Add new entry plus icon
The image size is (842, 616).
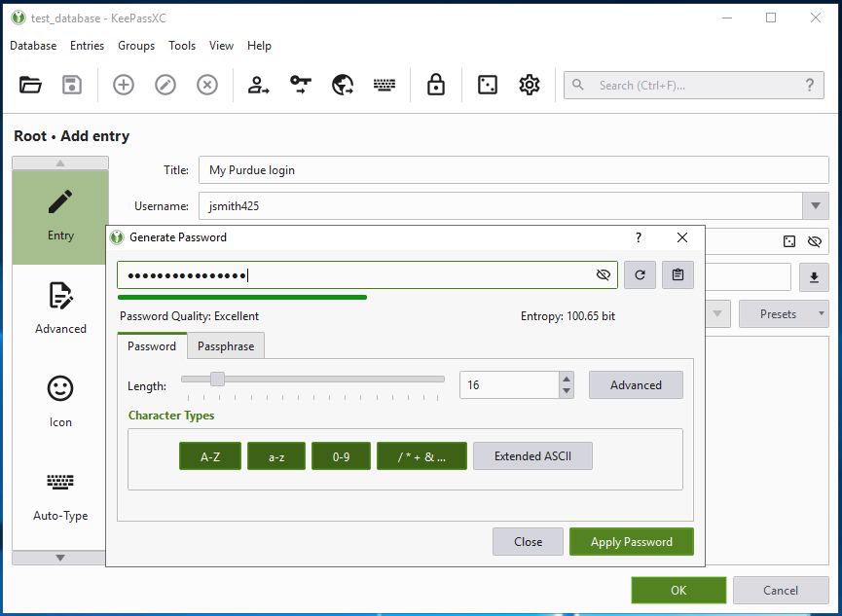[124, 85]
